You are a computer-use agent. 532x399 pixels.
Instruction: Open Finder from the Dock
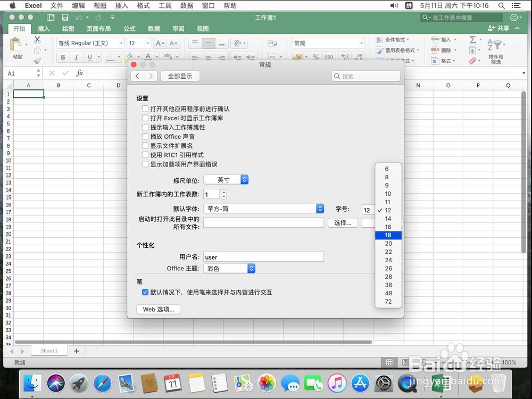[32, 384]
